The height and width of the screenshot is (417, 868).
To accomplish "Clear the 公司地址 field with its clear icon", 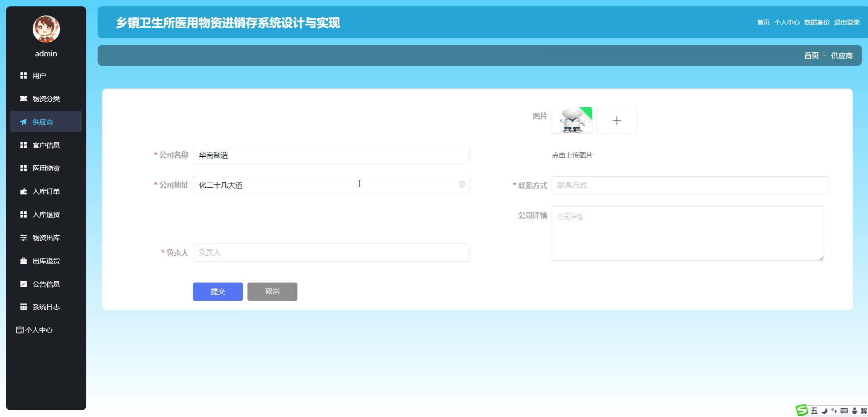I will point(462,184).
